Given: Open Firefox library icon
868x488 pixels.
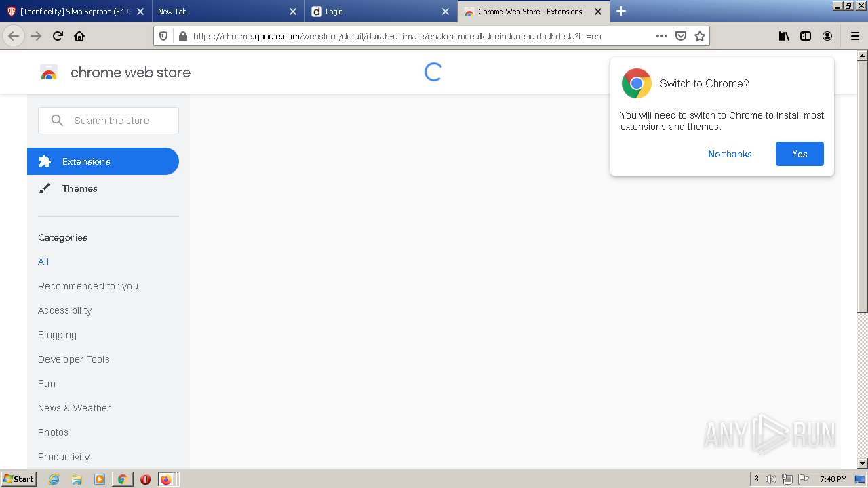Looking at the screenshot, I should coord(784,36).
